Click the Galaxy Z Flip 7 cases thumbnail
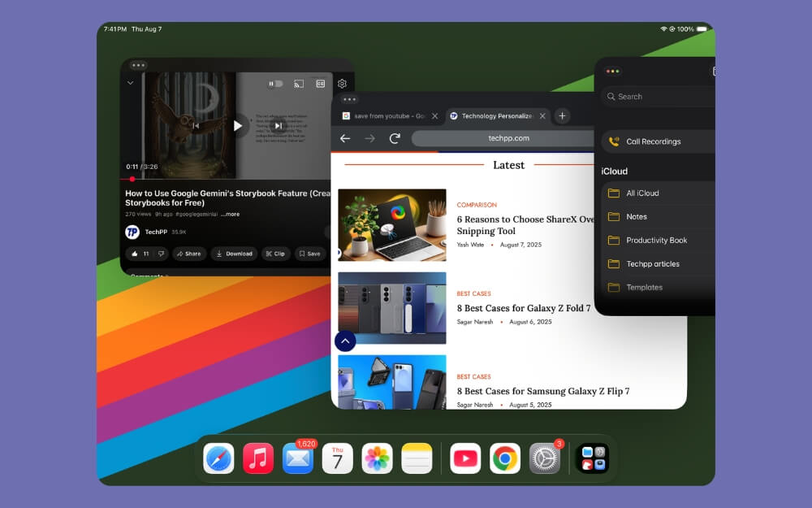The width and height of the screenshot is (812, 508). pos(392,382)
